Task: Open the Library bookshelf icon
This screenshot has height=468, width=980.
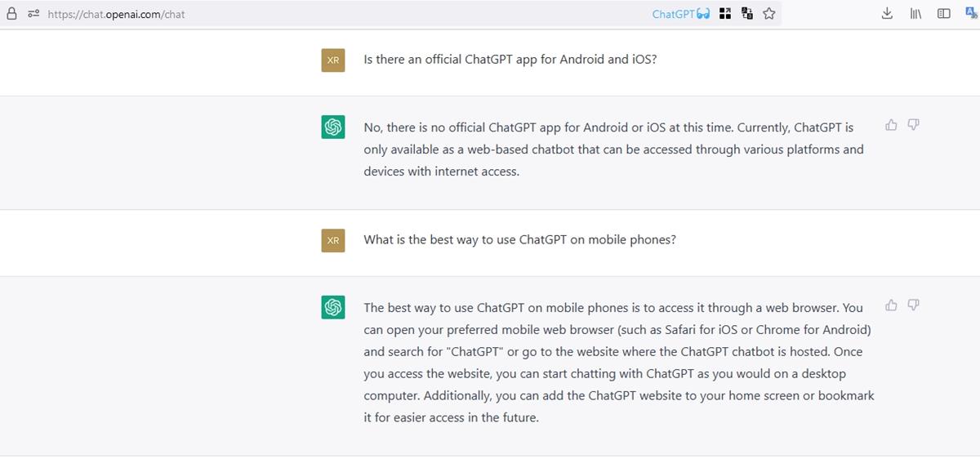Action: pyautogui.click(x=915, y=14)
